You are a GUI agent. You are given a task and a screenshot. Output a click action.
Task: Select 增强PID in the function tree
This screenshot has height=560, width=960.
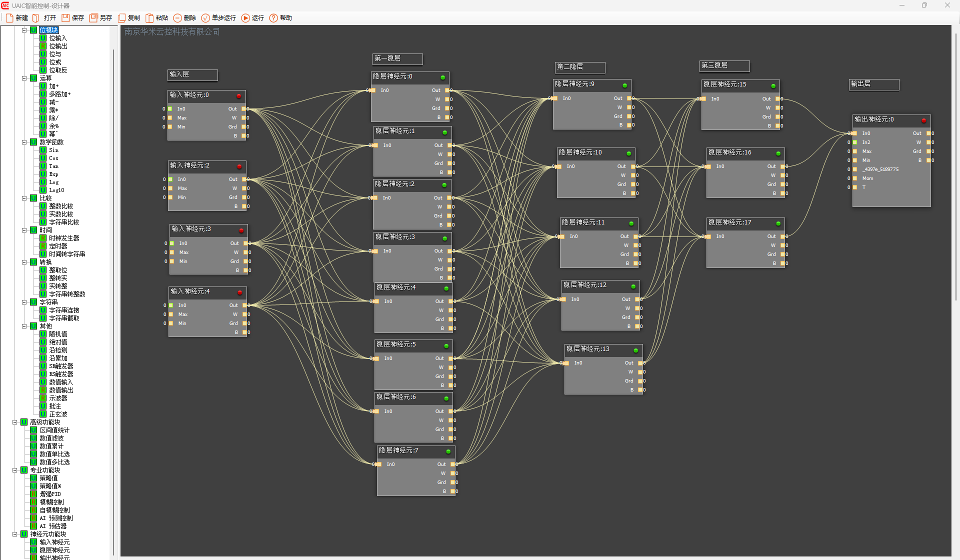point(50,494)
